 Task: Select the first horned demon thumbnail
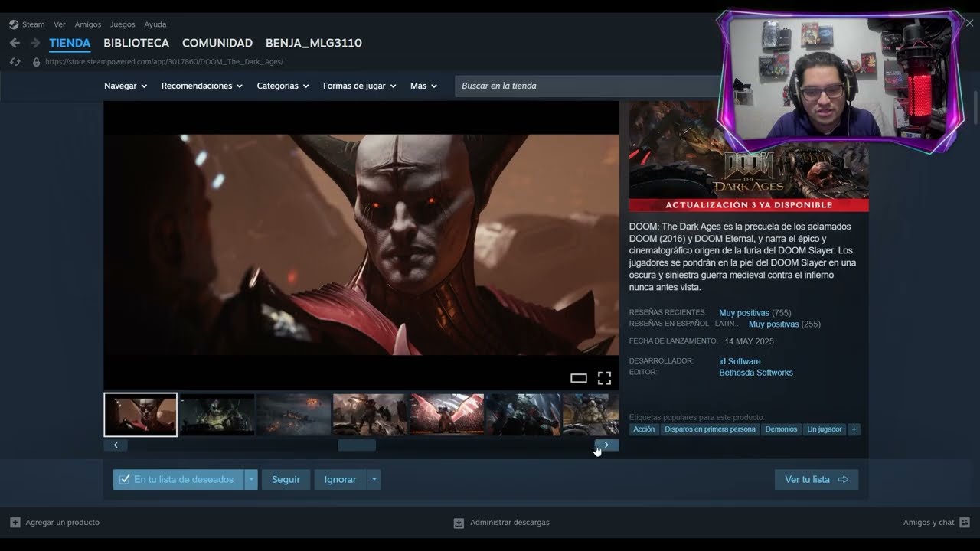click(x=140, y=415)
